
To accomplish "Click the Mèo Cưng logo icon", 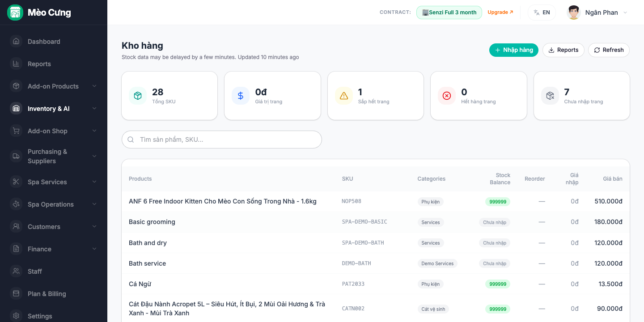I will (15, 13).
